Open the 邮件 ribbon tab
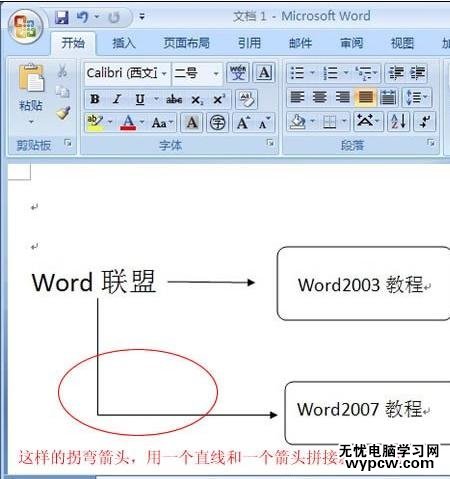The width and height of the screenshot is (450, 479). tap(300, 43)
